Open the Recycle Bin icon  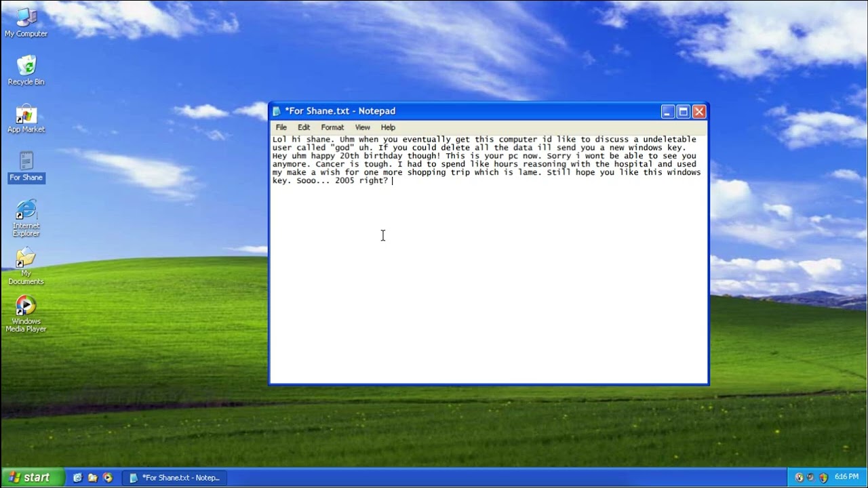[x=26, y=70]
